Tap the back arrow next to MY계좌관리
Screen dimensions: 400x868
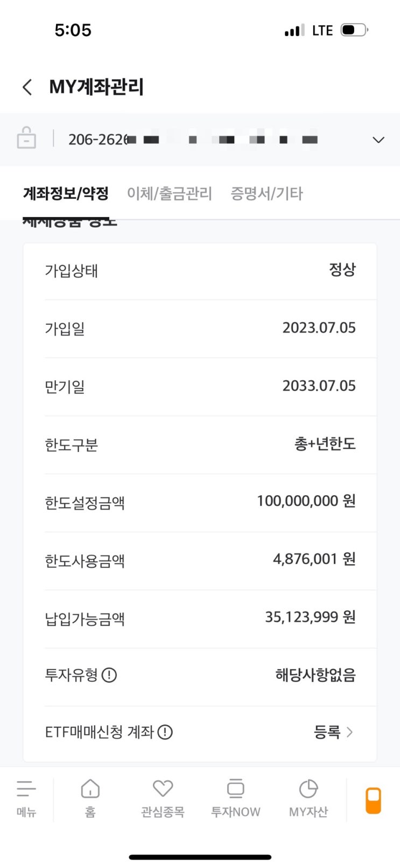tap(27, 87)
